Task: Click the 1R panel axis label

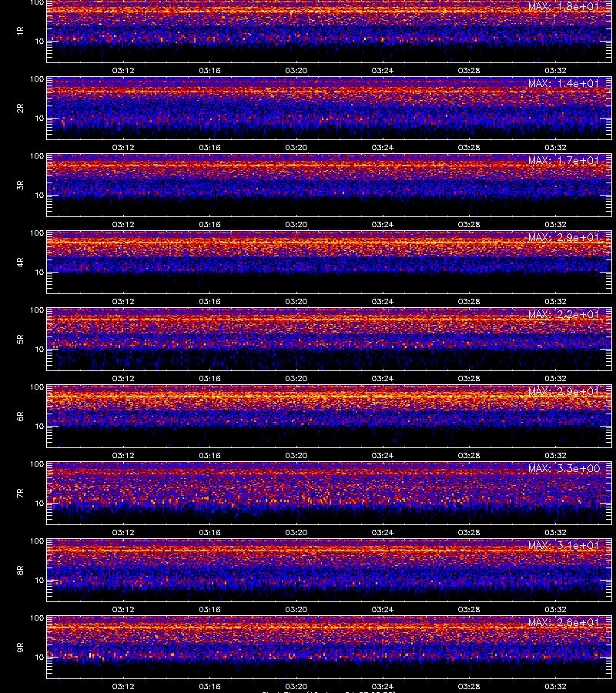Action: click(x=20, y=31)
